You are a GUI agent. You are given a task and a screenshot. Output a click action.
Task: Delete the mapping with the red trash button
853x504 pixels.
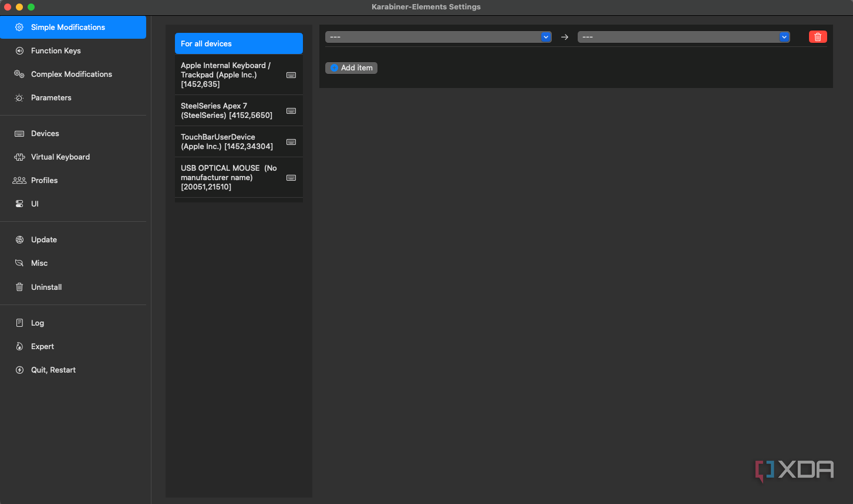coord(818,37)
